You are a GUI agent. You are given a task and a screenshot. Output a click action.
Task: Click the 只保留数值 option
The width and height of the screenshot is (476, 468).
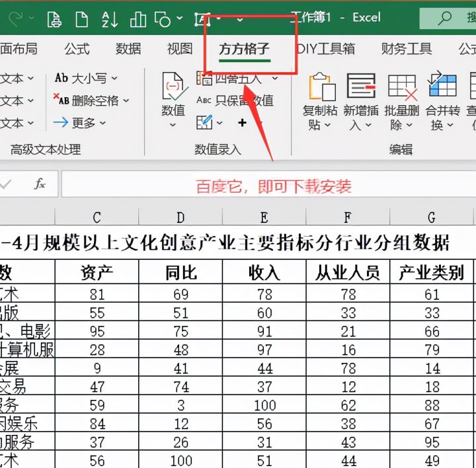click(235, 100)
